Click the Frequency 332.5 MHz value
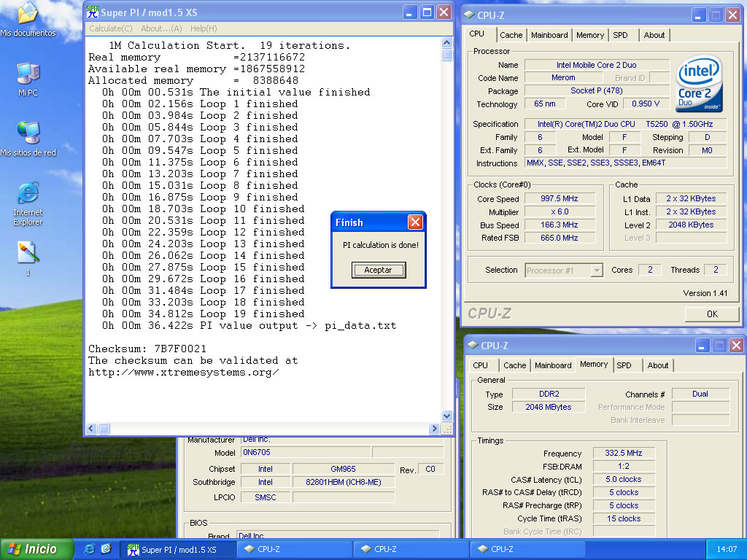Screen dimensions: 747x560 coord(624,453)
